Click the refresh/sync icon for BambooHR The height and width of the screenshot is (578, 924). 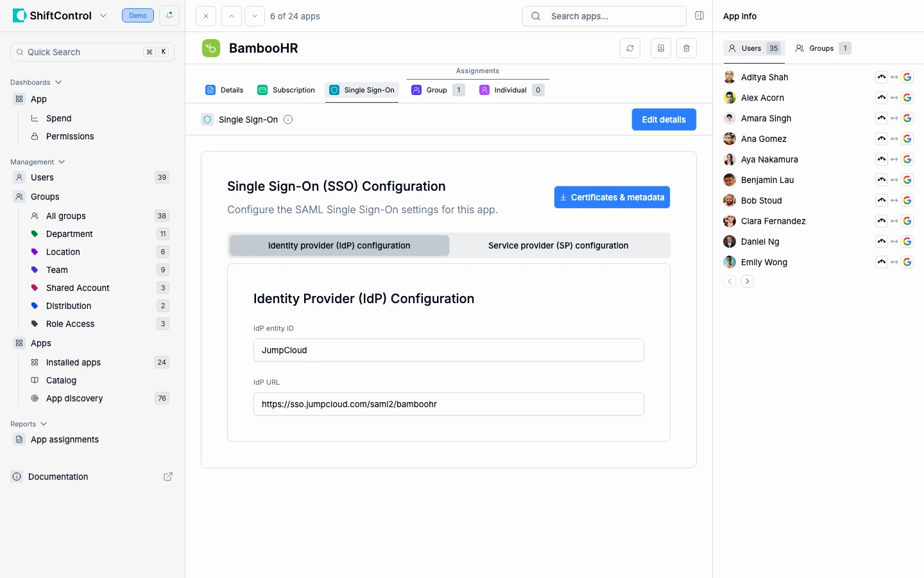click(630, 48)
